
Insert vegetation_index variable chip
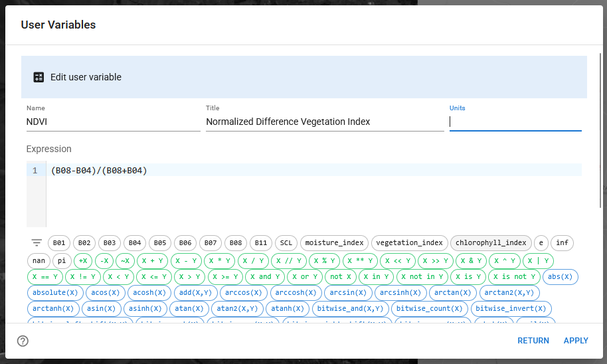(410, 243)
